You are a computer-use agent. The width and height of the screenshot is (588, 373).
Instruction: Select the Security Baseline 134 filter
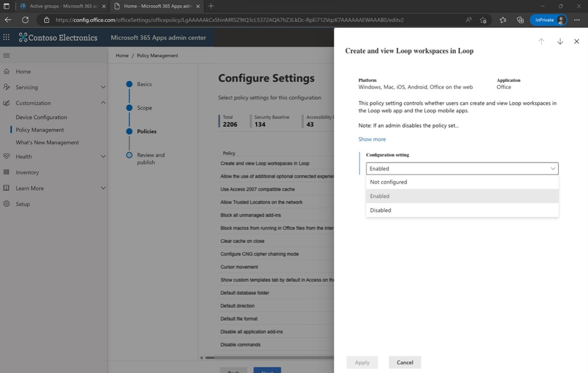pyautogui.click(x=271, y=121)
